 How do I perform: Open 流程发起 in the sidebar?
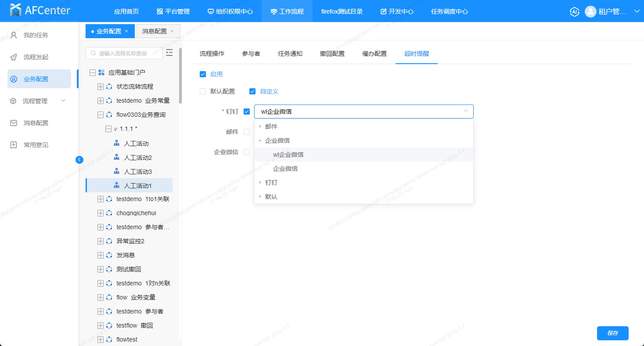[36, 57]
